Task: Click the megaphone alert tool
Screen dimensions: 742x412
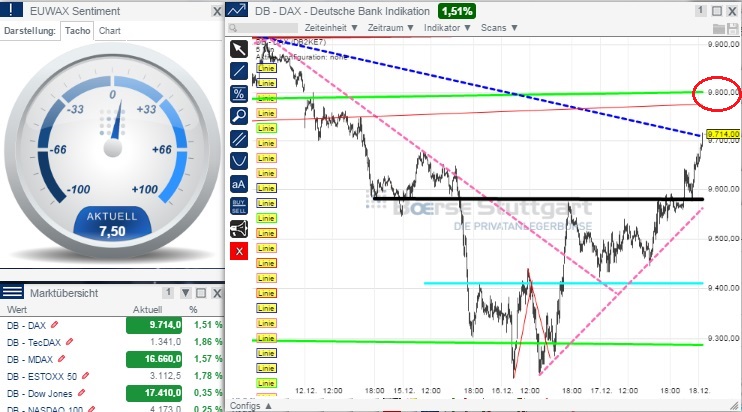Action: (x=239, y=228)
